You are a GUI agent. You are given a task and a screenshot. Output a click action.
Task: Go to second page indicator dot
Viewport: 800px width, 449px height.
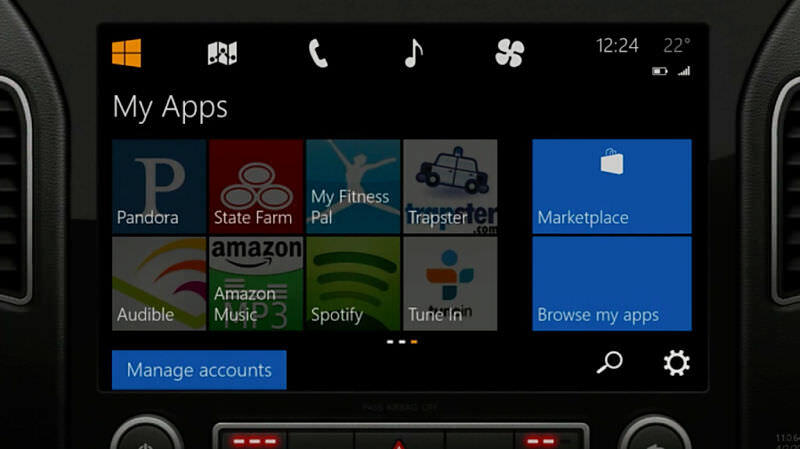(402, 342)
